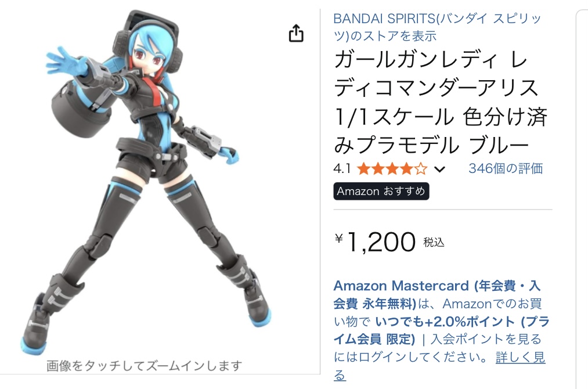Tap the 4.1 rating number
This screenshot has height=389, width=588.
(342, 169)
